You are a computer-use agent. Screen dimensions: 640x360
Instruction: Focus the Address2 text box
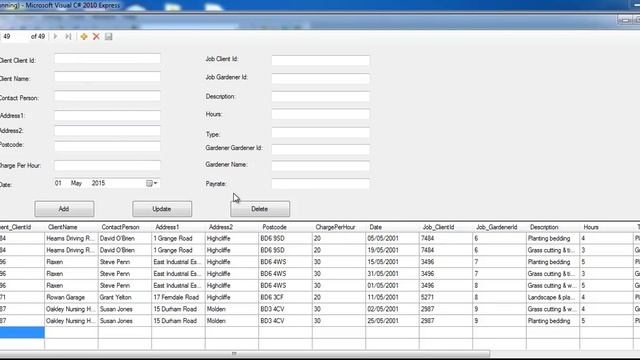107,131
